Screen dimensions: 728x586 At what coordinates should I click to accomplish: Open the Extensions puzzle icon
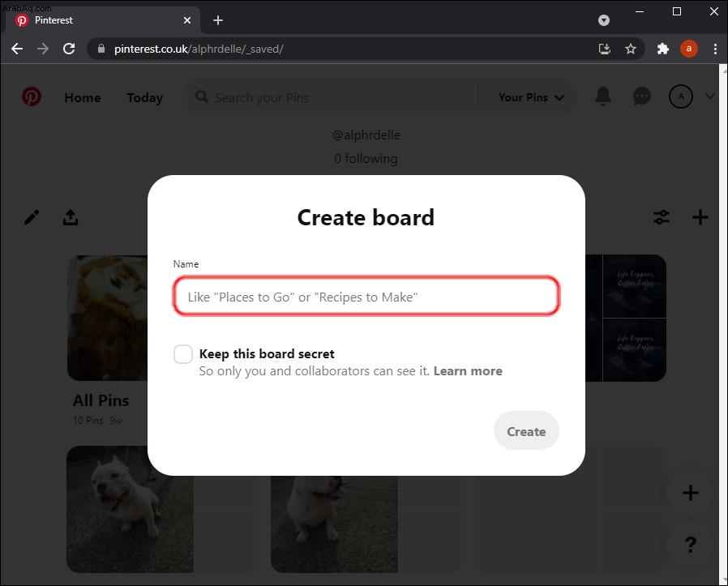click(x=663, y=49)
